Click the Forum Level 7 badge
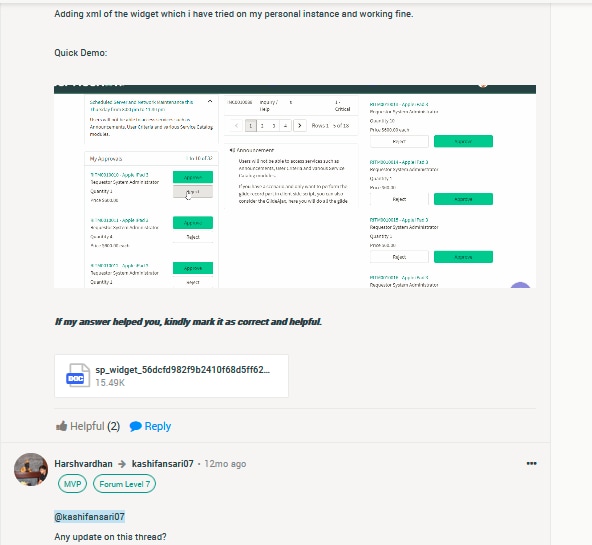592x545 pixels. click(124, 484)
